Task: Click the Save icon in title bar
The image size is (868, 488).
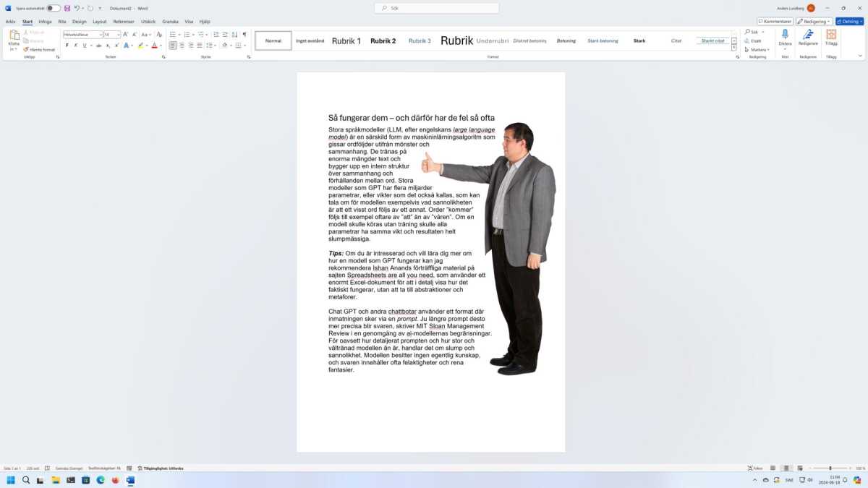Action: pos(67,8)
